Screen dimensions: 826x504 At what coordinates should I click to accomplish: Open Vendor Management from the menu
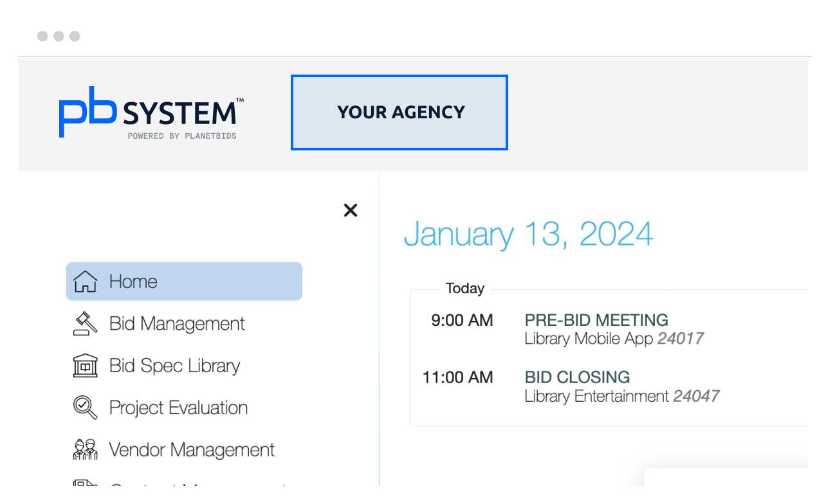192,449
